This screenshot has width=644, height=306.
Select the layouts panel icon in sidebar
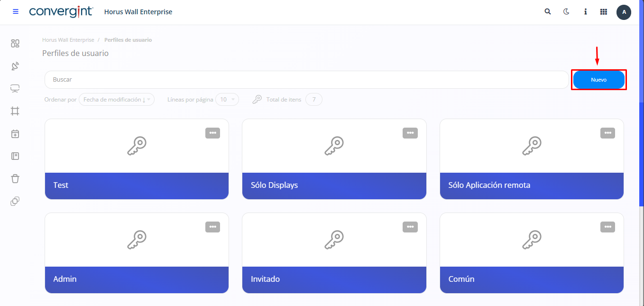(x=15, y=156)
